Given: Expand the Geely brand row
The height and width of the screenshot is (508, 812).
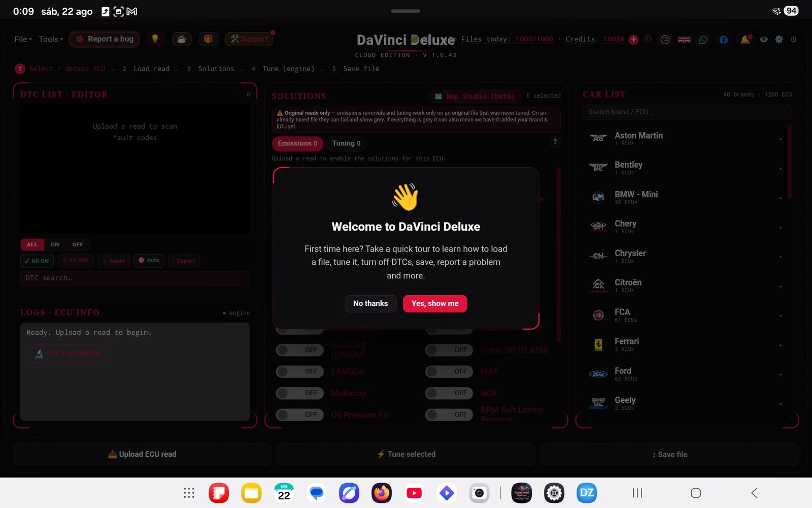Looking at the screenshot, I should click(x=686, y=404).
